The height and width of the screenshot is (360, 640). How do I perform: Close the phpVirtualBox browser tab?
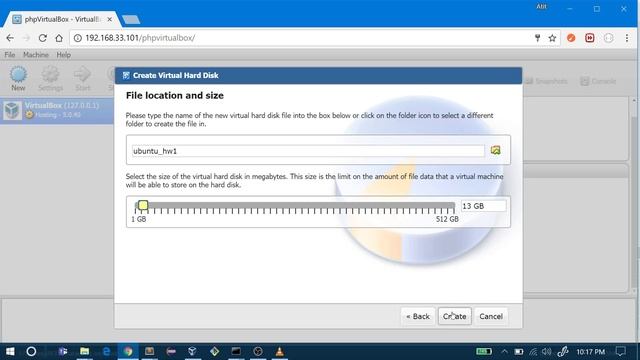click(109, 19)
